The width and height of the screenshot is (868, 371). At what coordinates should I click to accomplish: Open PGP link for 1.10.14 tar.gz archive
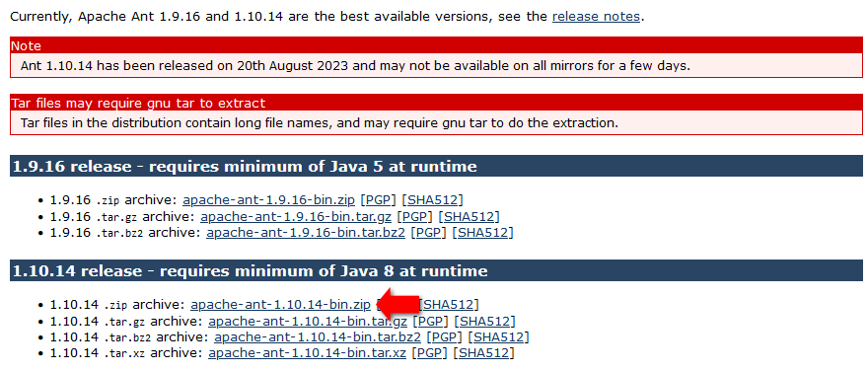coord(431,321)
